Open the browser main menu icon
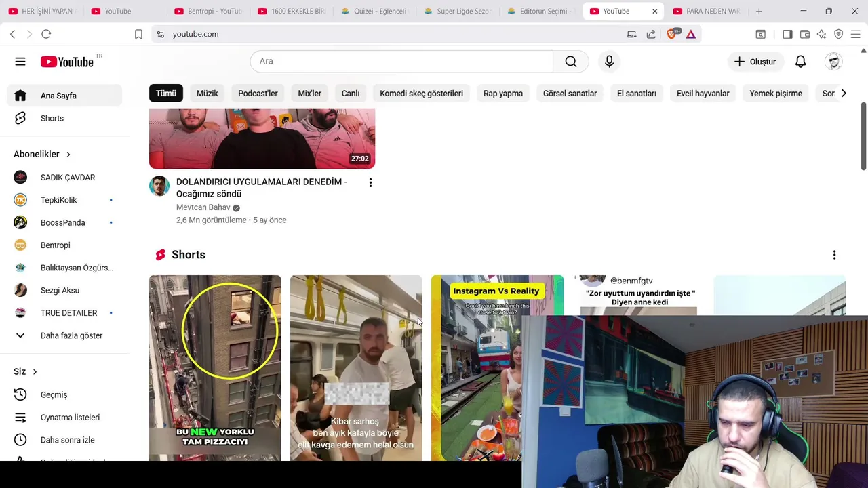The width and height of the screenshot is (868, 488). 855,34
